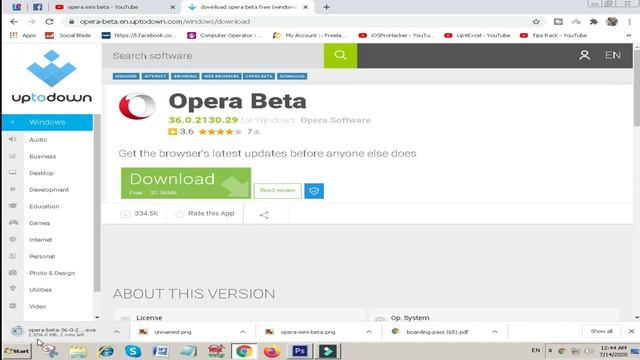Screen dimensions: 640x360
Task: Open a new browser tab
Action: tap(327, 7)
